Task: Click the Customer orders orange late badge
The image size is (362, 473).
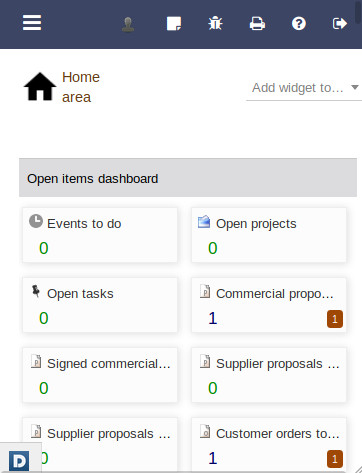Action: tap(335, 459)
